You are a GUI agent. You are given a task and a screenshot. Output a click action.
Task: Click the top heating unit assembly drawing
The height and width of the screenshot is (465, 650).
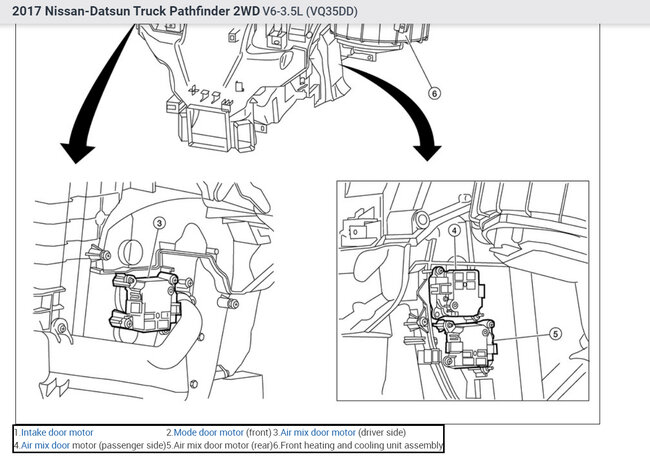tap(282, 87)
